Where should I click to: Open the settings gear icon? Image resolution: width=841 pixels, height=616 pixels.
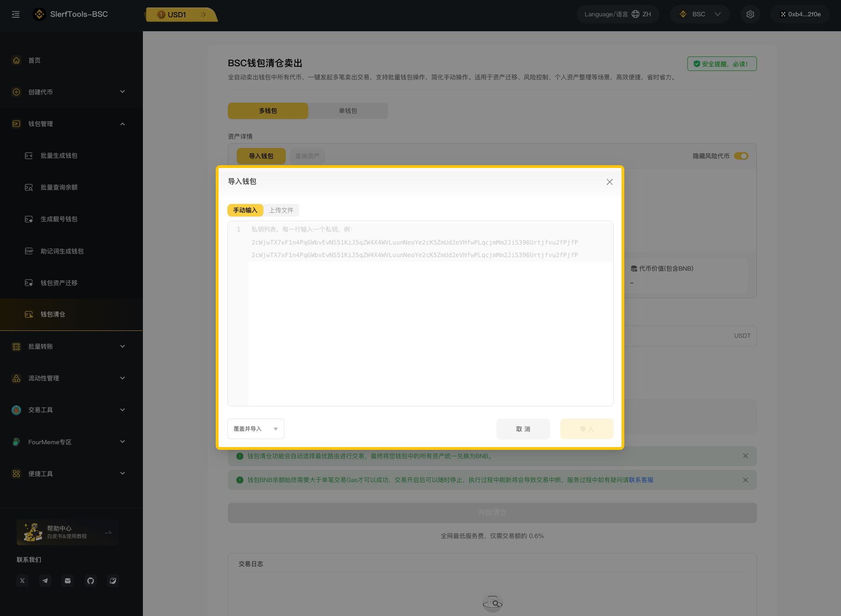[750, 14]
